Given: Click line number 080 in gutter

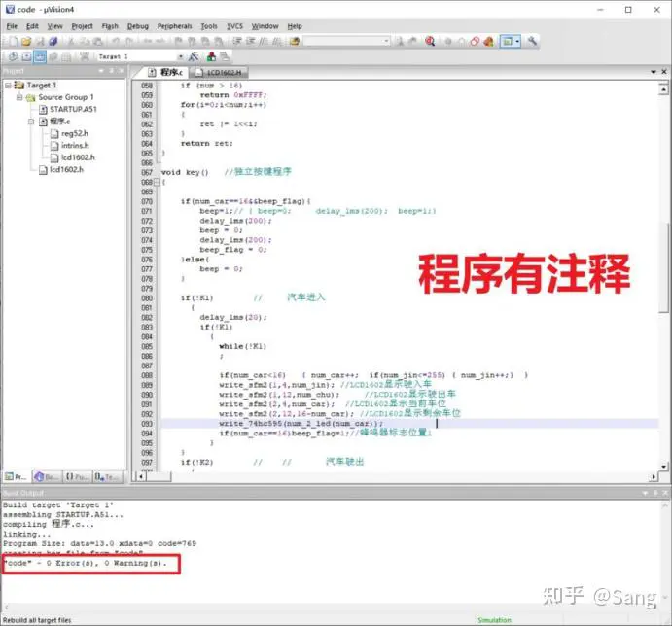Looking at the screenshot, I should pos(147,298).
